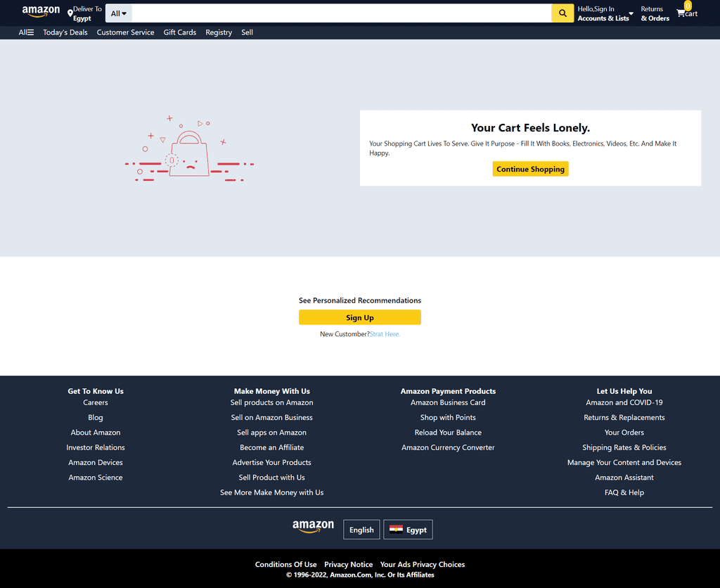Open Amazon Assistant link
720x588 pixels.
(624, 478)
